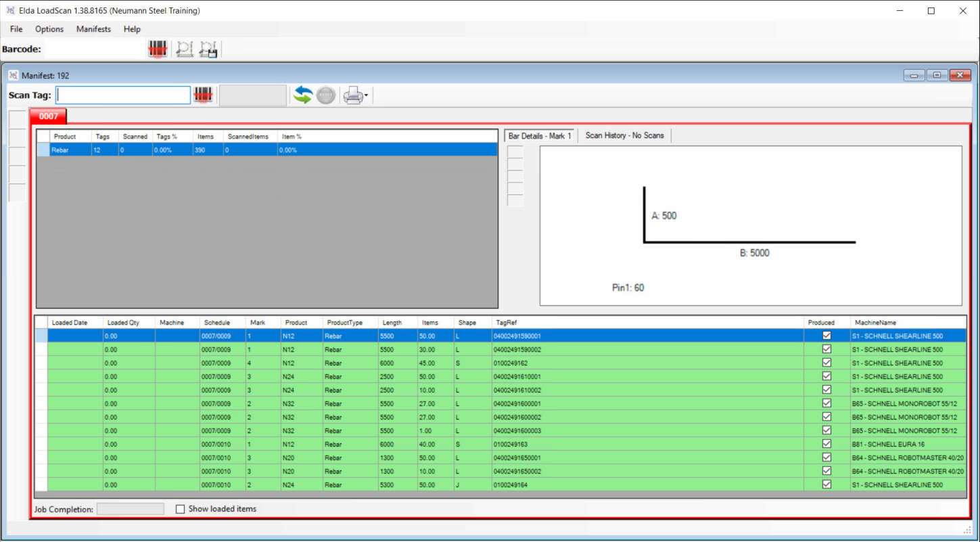This screenshot has width=980, height=542.
Task: Click the Manifest 192 window icon
Action: point(14,76)
